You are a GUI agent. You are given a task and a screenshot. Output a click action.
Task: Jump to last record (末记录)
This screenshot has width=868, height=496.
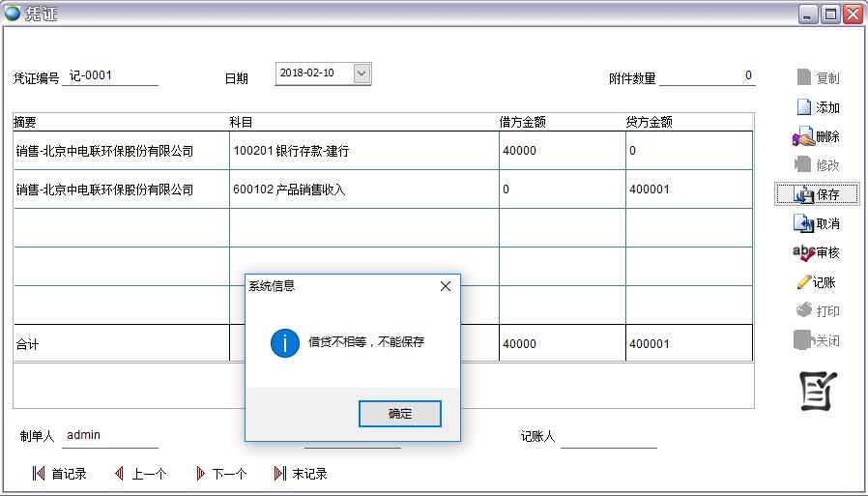pyautogui.click(x=301, y=474)
